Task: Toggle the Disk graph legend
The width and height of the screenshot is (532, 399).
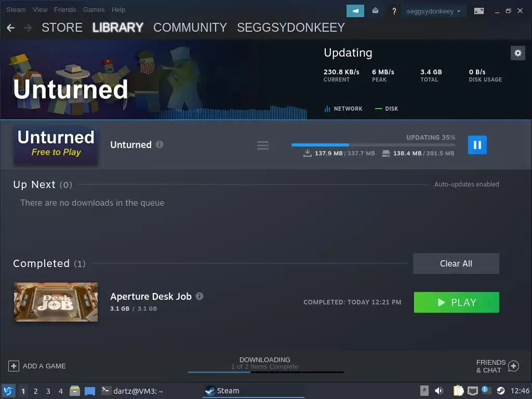Action: 387,109
